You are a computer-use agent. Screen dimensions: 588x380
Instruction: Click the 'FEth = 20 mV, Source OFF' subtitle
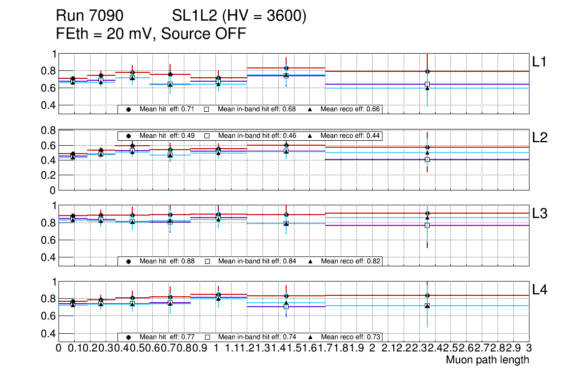point(151,33)
